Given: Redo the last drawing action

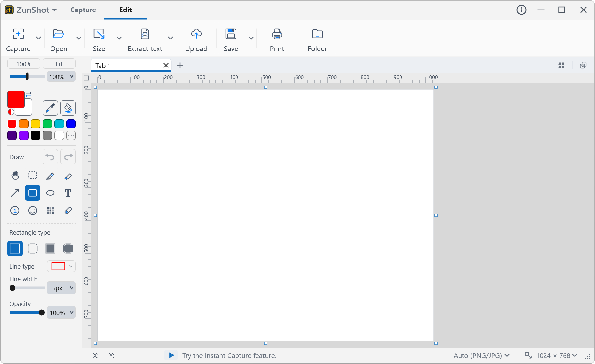Looking at the screenshot, I should pos(68,157).
